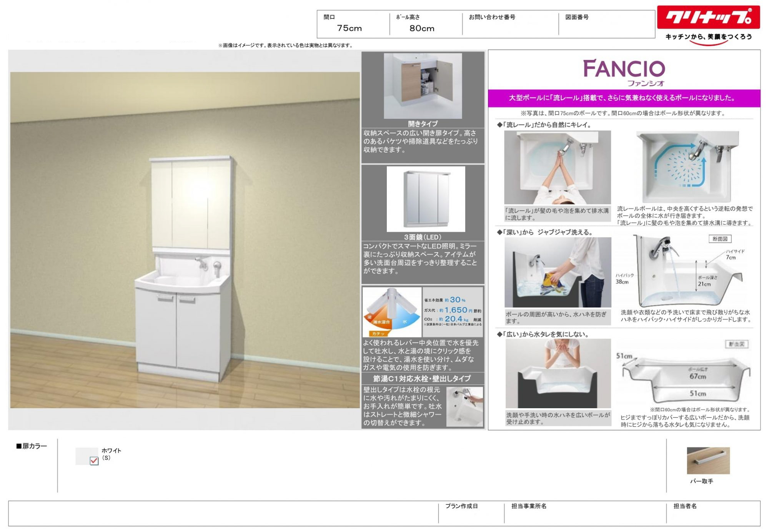The image size is (769, 532).
Task: Click the 担当事業所名 field
Action: point(585,513)
